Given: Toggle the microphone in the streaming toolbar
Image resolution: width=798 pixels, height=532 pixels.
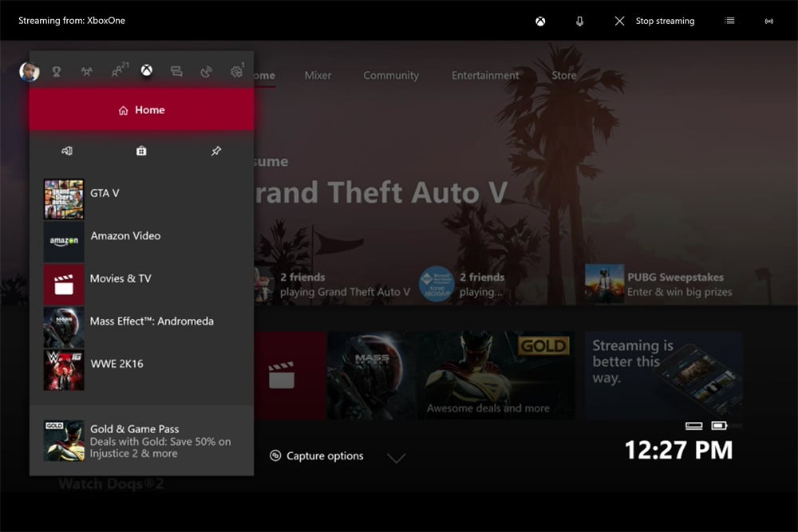Looking at the screenshot, I should (x=579, y=21).
